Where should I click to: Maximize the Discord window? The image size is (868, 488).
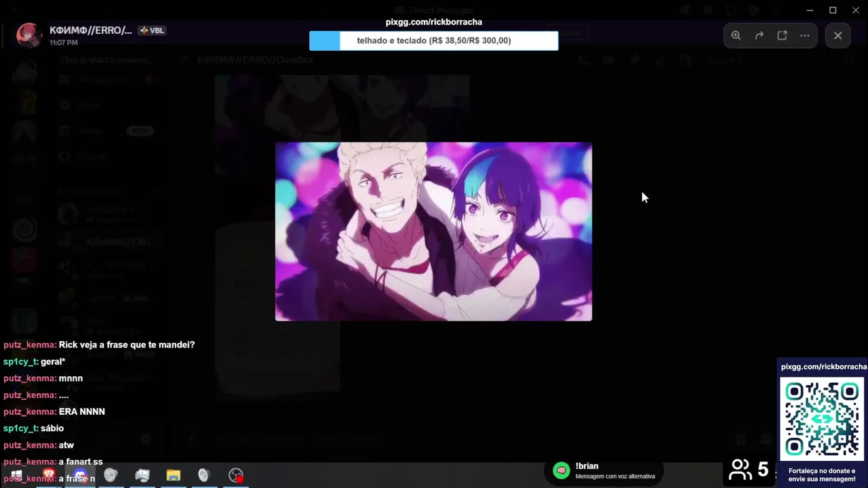click(833, 10)
